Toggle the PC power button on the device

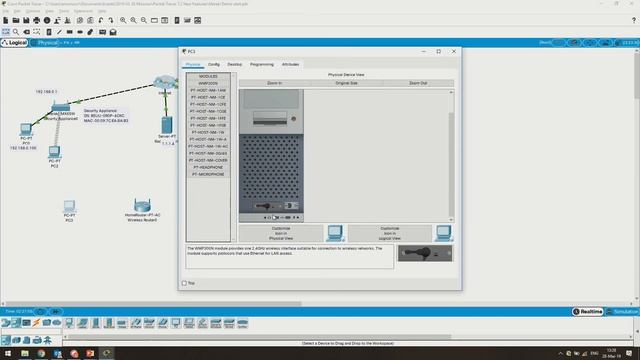293,119
